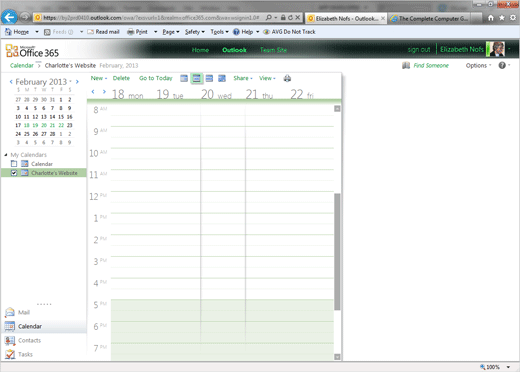Select date 19 in the mini calendar
520x372 pixels.
(x=35, y=125)
